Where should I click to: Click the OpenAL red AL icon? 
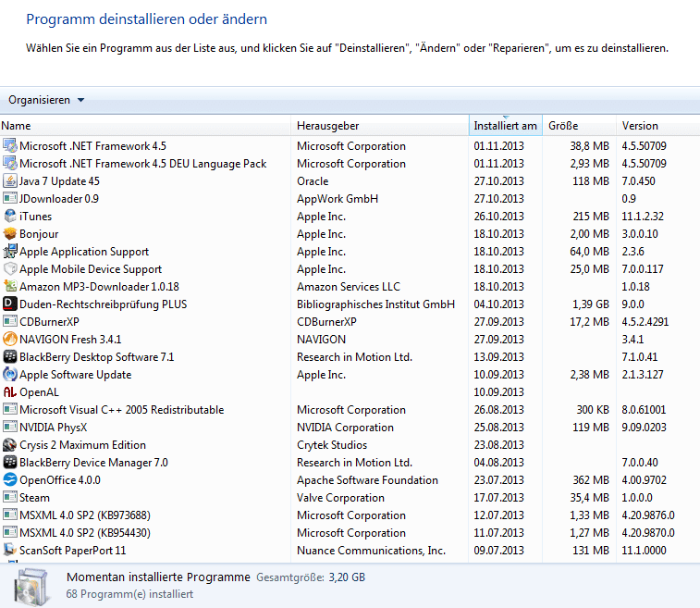pyautogui.click(x=10, y=391)
